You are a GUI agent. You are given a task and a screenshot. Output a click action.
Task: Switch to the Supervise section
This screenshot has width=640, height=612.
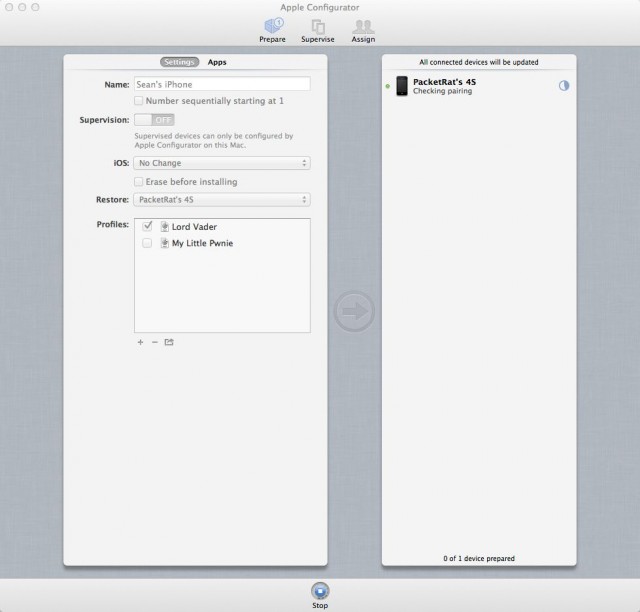point(318,31)
